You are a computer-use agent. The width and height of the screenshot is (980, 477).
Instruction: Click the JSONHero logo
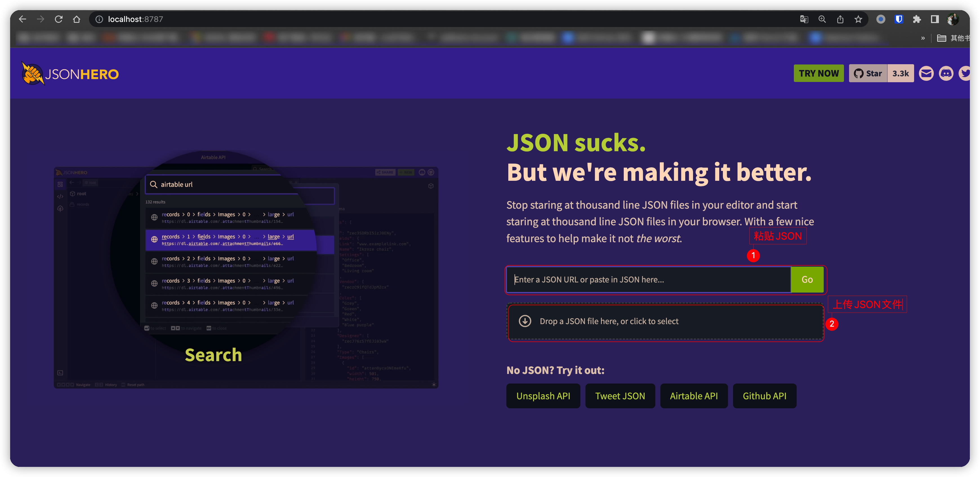(x=70, y=74)
